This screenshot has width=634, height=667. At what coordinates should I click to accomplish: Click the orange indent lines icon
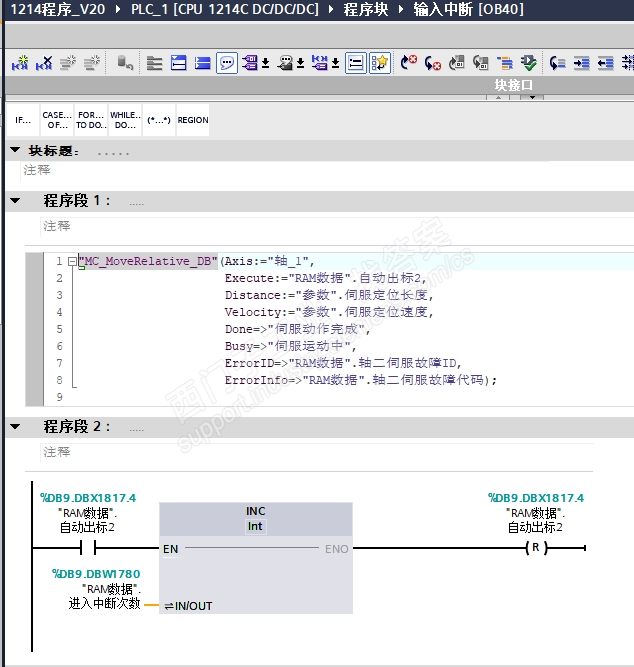tap(505, 63)
